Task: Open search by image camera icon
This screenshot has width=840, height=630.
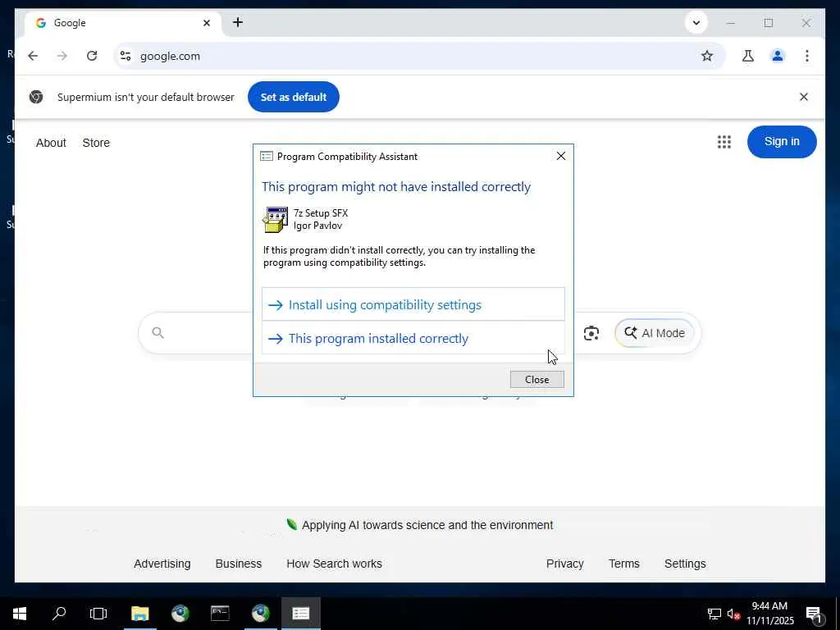Action: (591, 333)
